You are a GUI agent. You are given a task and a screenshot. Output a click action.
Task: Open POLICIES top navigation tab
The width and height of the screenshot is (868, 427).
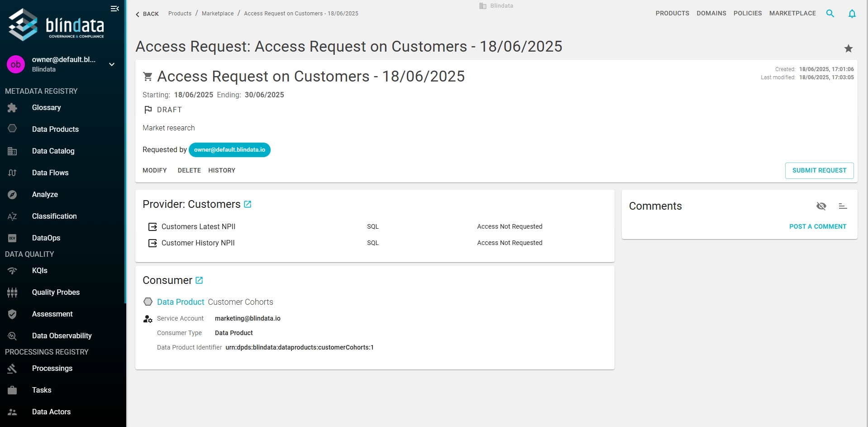tap(748, 13)
